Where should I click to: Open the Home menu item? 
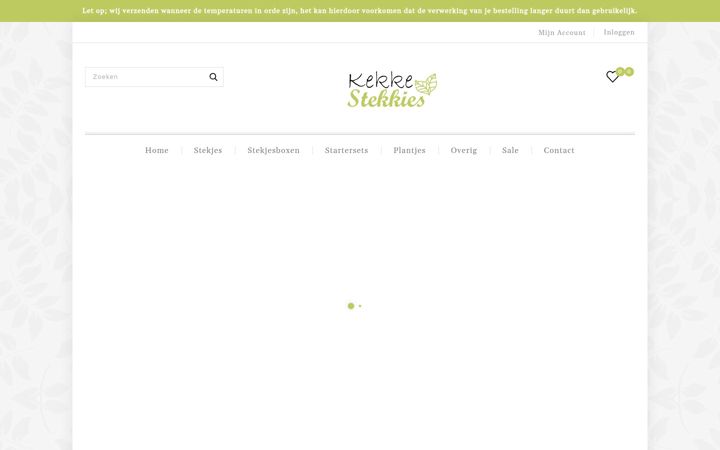tap(157, 150)
